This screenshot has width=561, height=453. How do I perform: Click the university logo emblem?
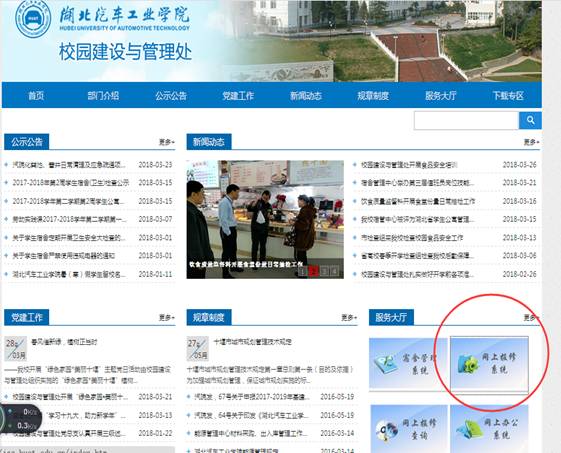tap(33, 19)
